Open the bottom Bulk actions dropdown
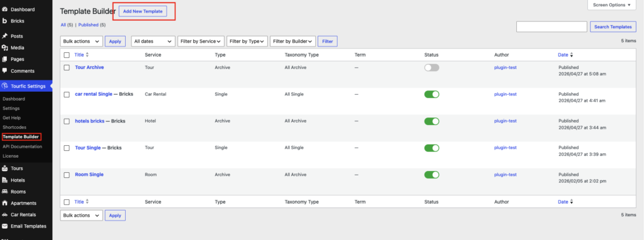Screen dimensions: 644x240 point(81,215)
